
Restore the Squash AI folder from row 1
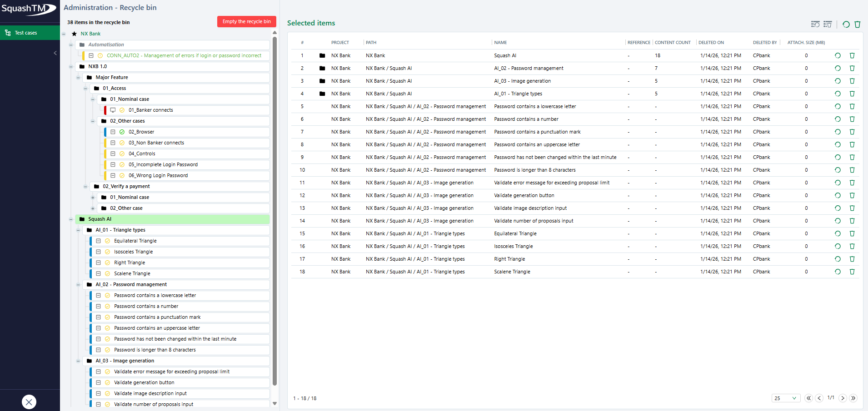coord(838,55)
